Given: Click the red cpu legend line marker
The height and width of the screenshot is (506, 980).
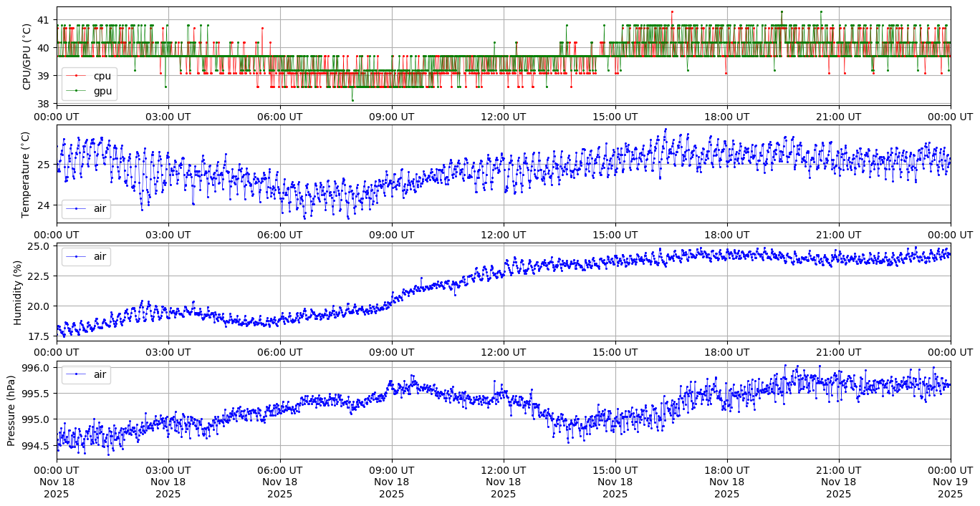Looking at the screenshot, I should (77, 76).
